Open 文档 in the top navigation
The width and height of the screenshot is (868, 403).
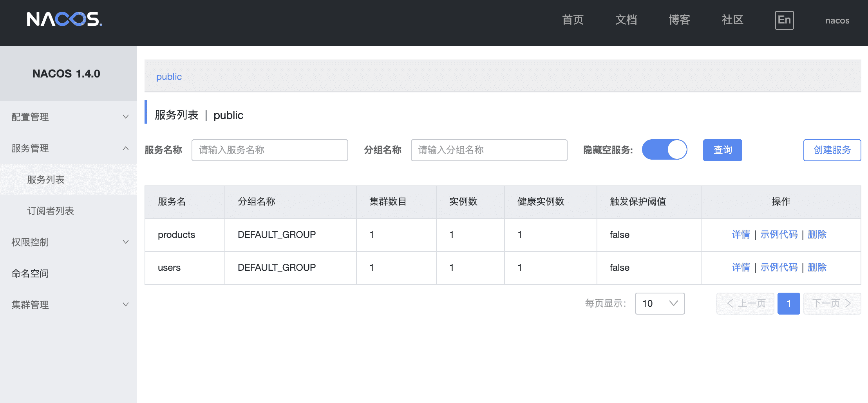pyautogui.click(x=626, y=20)
